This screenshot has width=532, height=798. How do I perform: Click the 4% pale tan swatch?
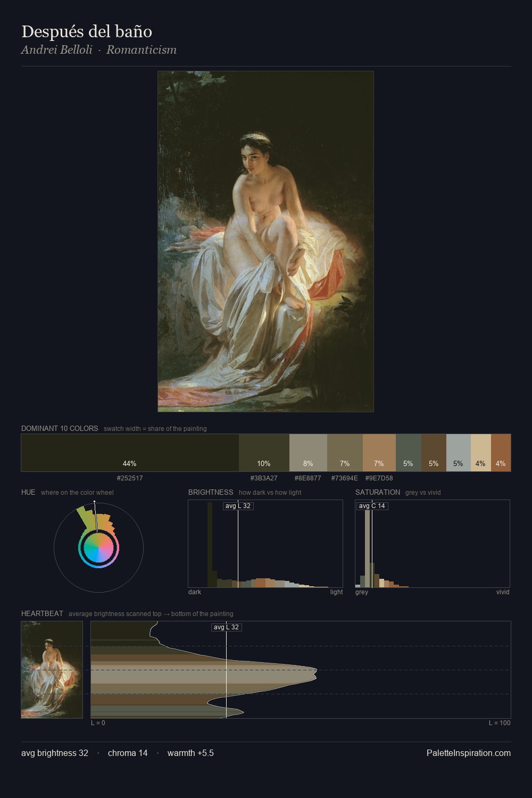click(480, 453)
